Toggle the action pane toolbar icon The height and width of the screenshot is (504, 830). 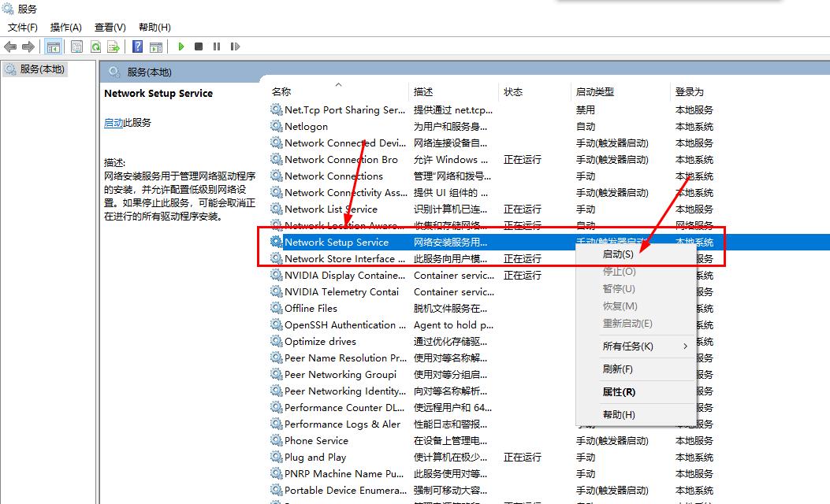tap(156, 46)
